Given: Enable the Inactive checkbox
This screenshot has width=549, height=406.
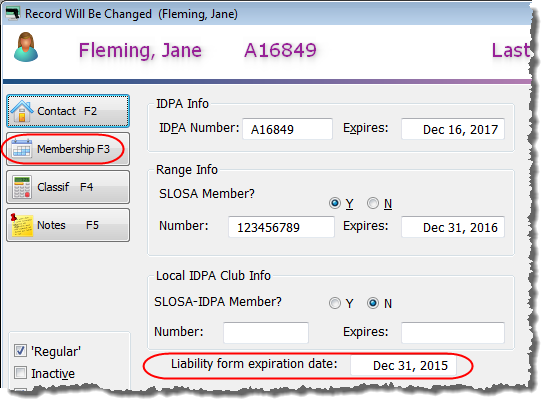Looking at the screenshot, I should [x=20, y=373].
